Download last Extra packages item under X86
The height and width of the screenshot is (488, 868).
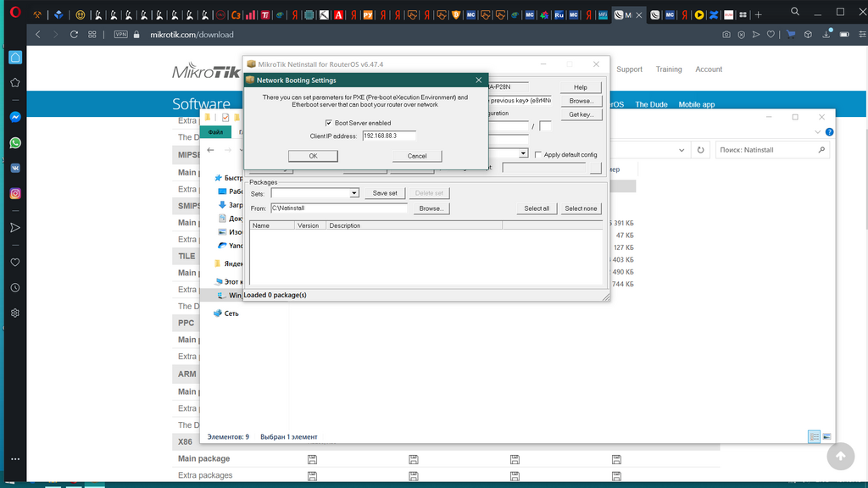point(616,476)
